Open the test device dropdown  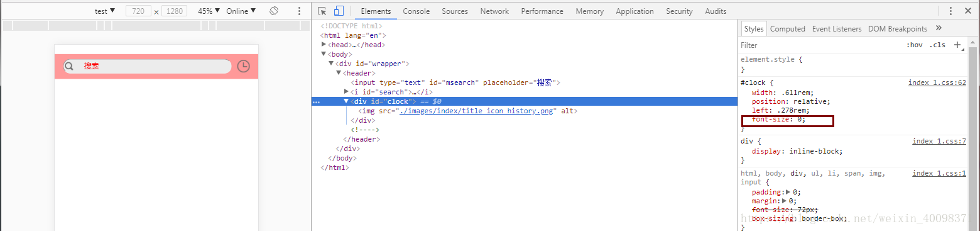tap(105, 11)
